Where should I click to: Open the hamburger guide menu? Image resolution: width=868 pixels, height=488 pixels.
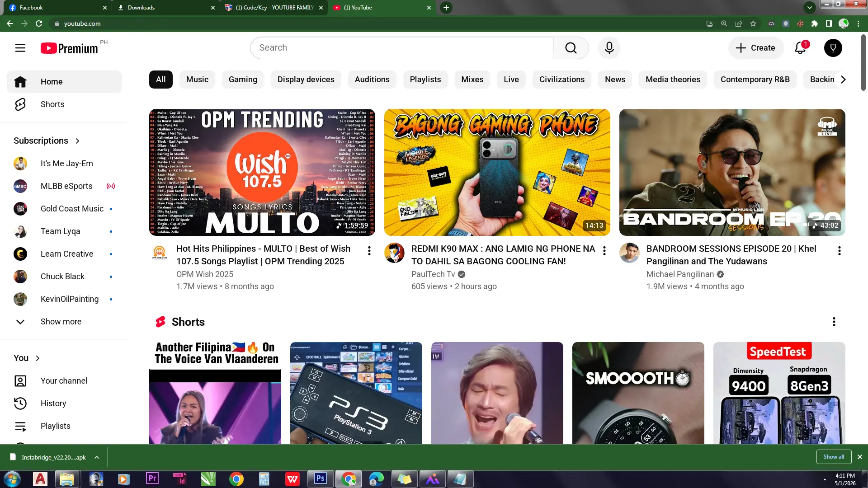click(20, 48)
